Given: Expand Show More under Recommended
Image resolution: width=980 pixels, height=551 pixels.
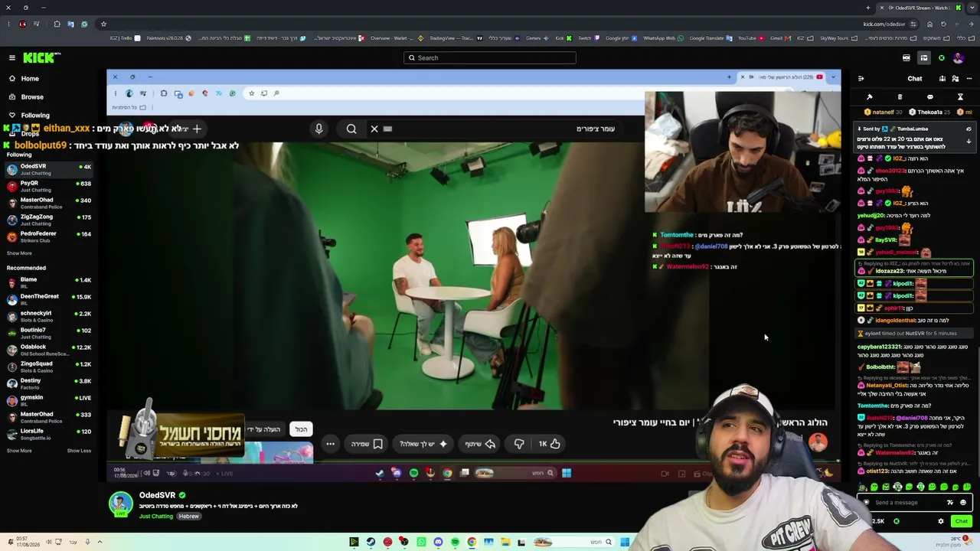Looking at the screenshot, I should pos(19,451).
